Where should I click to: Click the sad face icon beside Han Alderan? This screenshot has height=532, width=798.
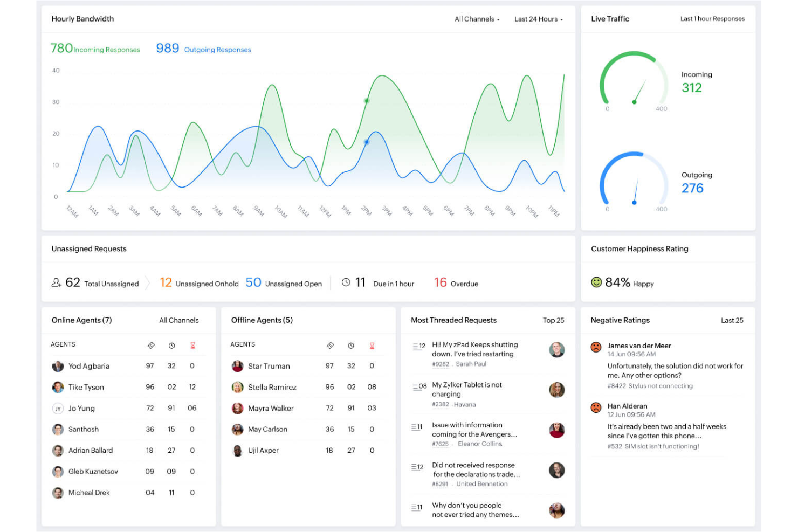coord(596,407)
